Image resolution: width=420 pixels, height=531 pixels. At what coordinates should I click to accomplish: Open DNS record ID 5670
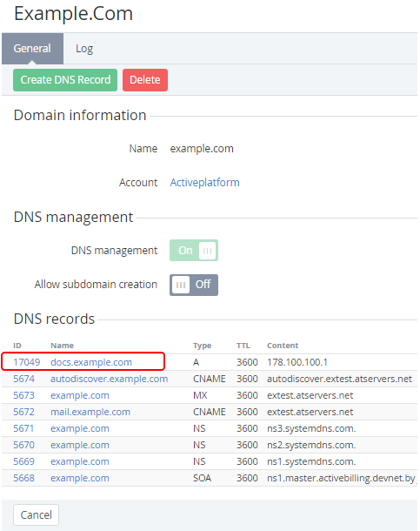pos(24,445)
